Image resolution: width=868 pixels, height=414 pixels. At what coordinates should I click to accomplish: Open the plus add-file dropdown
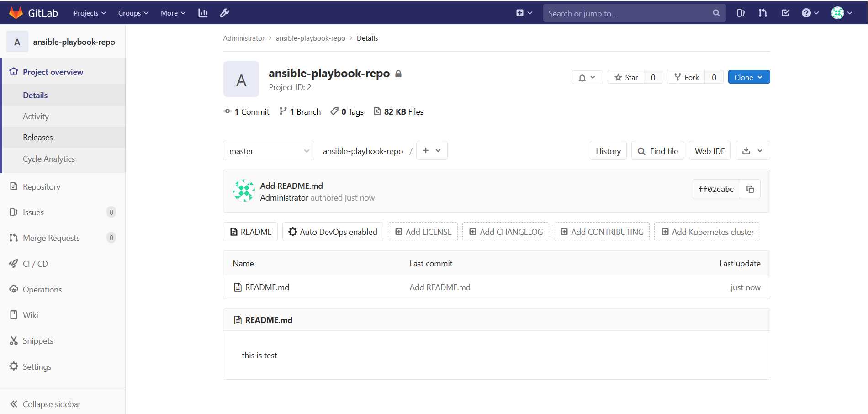click(x=432, y=150)
